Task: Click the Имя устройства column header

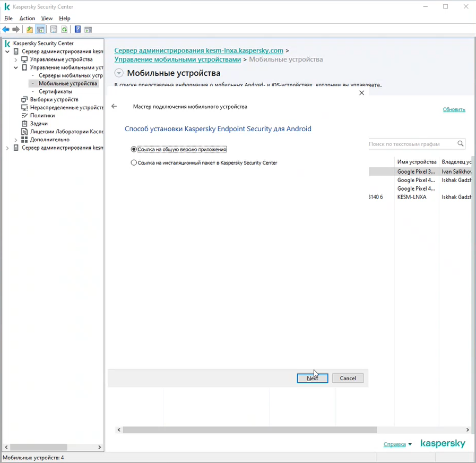Action: (417, 162)
